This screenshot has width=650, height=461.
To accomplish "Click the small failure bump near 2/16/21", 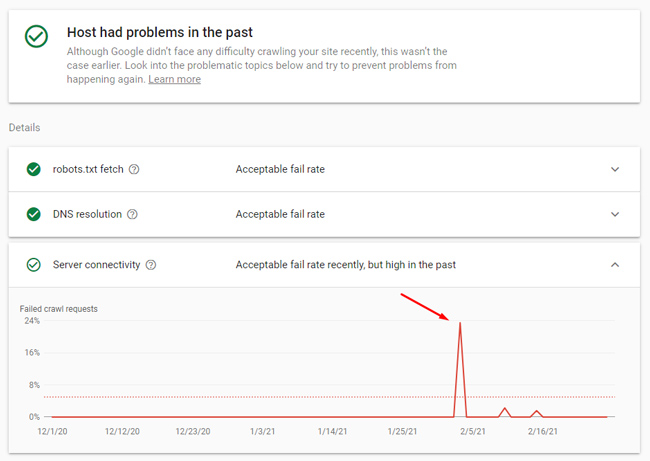I will pyautogui.click(x=537, y=411).
